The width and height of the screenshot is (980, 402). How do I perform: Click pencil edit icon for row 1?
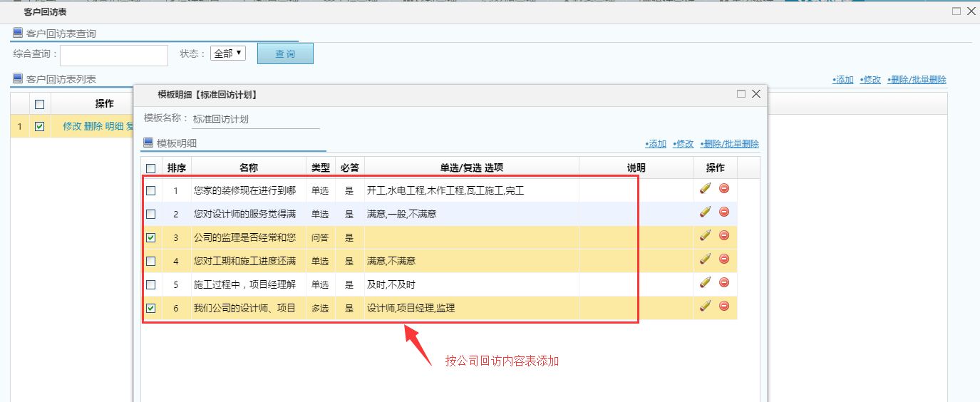[x=706, y=189]
